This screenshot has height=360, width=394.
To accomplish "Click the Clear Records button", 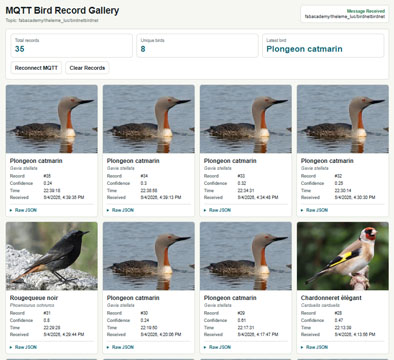I will tap(87, 68).
